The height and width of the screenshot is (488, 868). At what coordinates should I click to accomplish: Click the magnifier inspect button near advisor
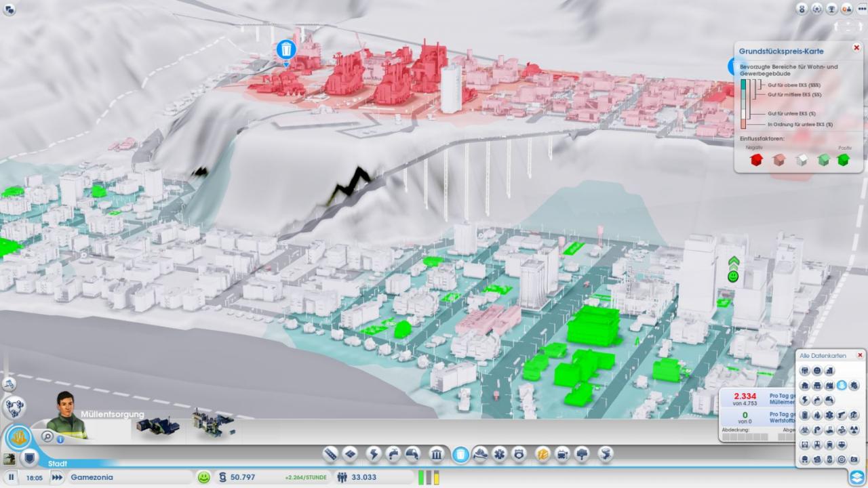pyautogui.click(x=47, y=436)
